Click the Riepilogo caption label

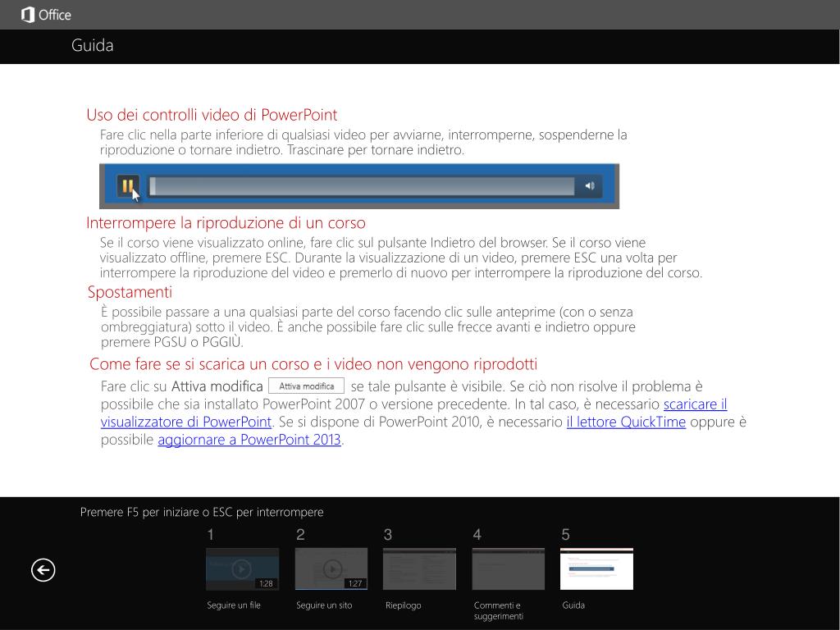(404, 605)
